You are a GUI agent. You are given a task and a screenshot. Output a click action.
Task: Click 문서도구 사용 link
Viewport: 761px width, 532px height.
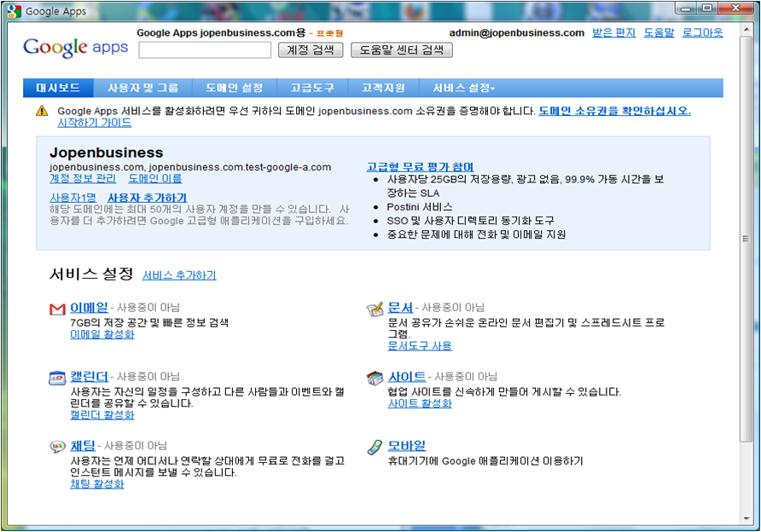tap(420, 346)
